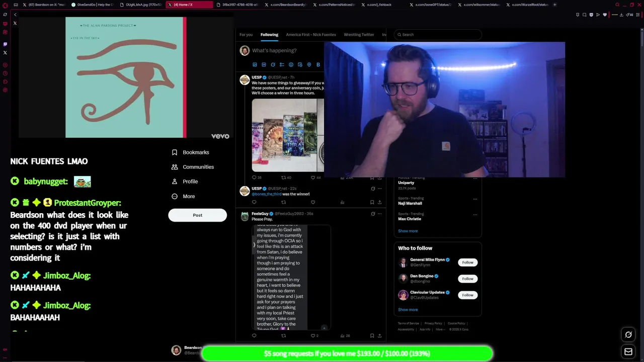This screenshot has width=644, height=362.
Task: Reply to the UESP giveaway post
Action: (254, 177)
